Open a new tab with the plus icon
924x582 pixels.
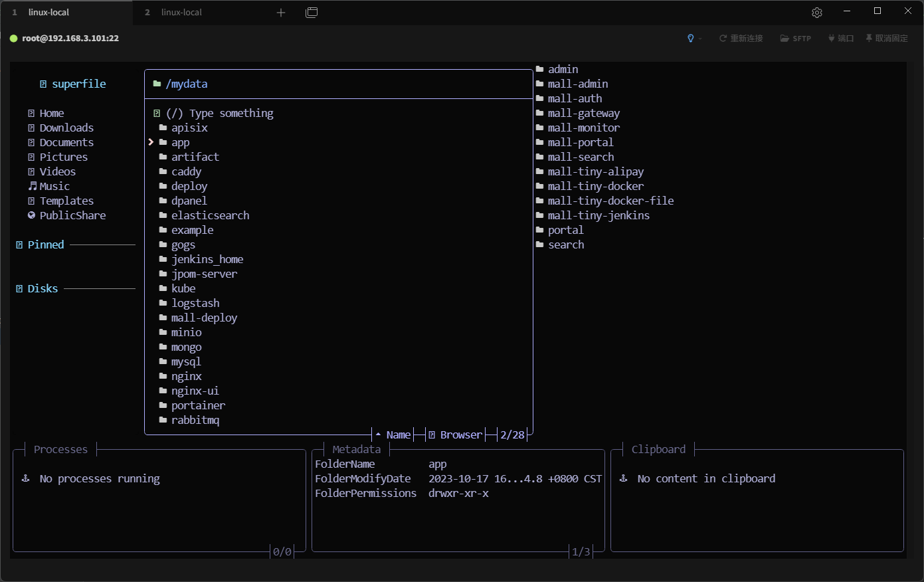click(281, 13)
